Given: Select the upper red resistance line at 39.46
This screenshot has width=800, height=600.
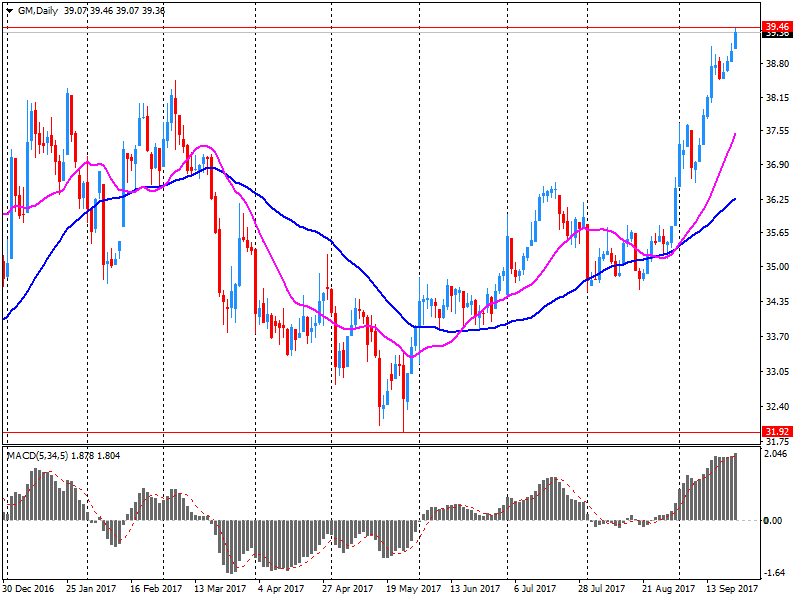Looking at the screenshot, I should point(382,28).
